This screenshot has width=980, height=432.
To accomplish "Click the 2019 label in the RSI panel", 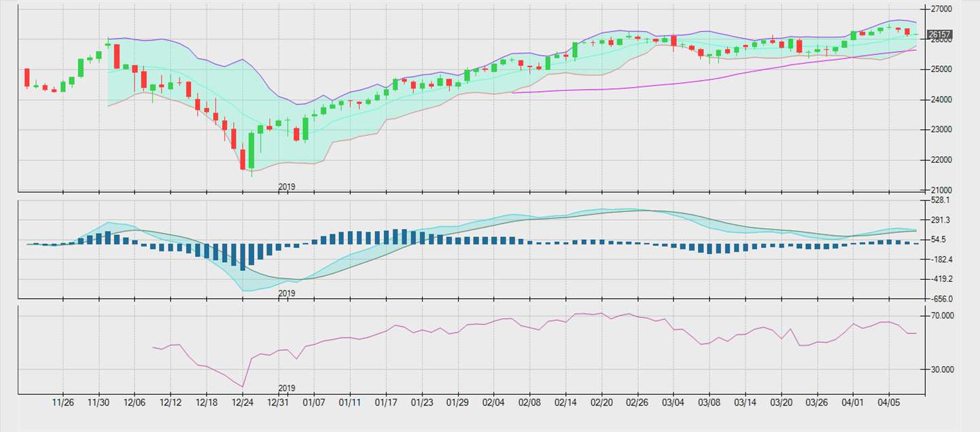I will (x=287, y=388).
